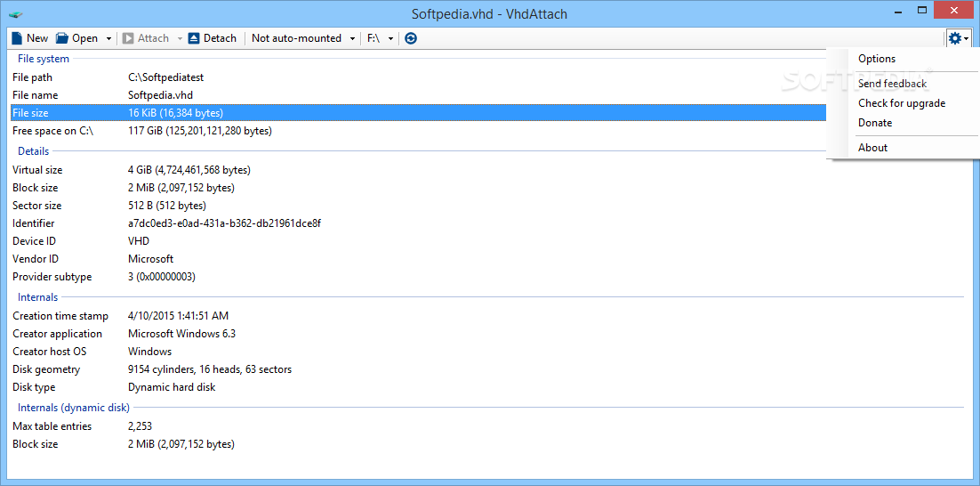The image size is (980, 486).
Task: Select the Device ID VHD row
Action: click(x=487, y=241)
